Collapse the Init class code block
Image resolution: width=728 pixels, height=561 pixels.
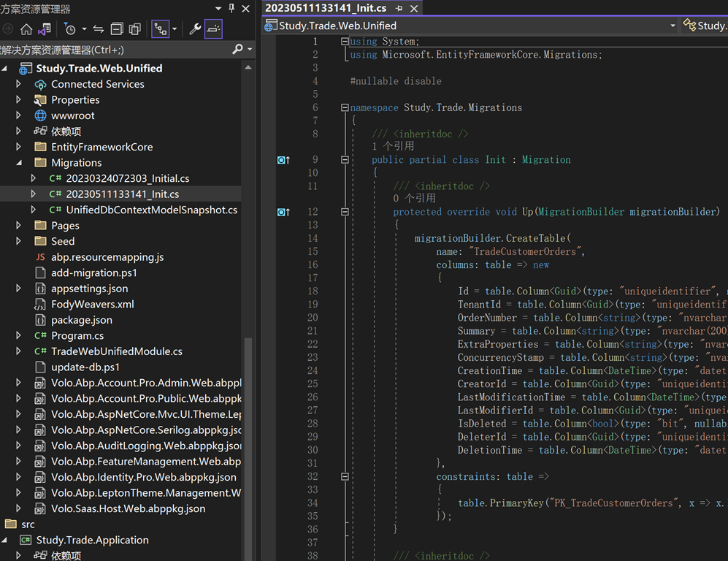coord(345,160)
